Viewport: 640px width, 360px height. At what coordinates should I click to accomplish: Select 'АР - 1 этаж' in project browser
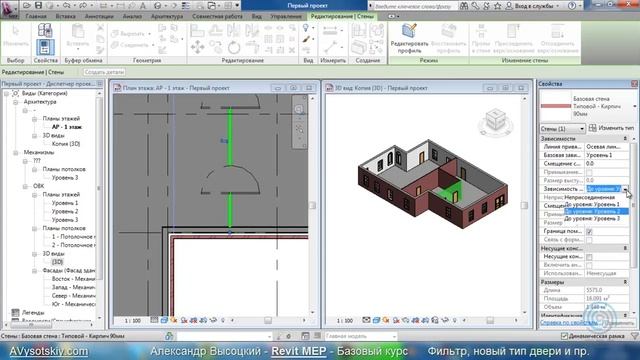tap(67, 127)
